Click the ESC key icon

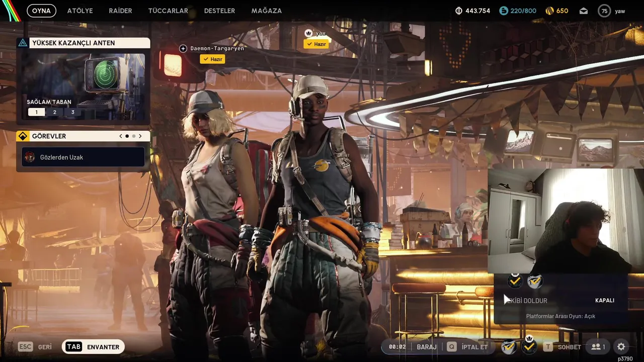click(x=26, y=347)
